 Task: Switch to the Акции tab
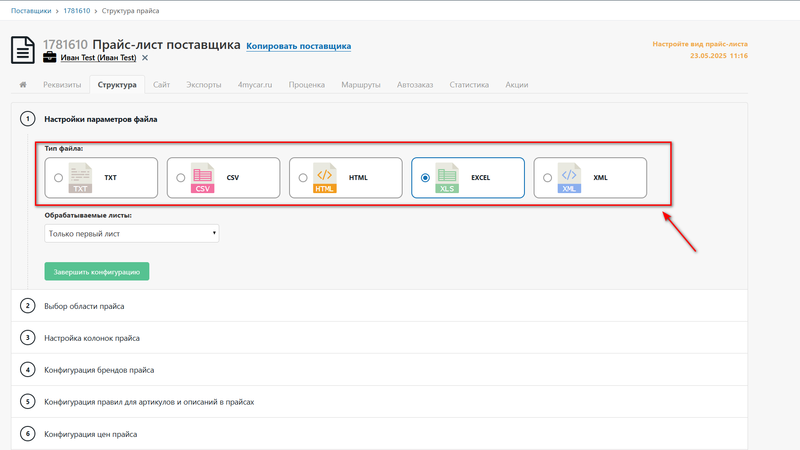click(x=517, y=85)
